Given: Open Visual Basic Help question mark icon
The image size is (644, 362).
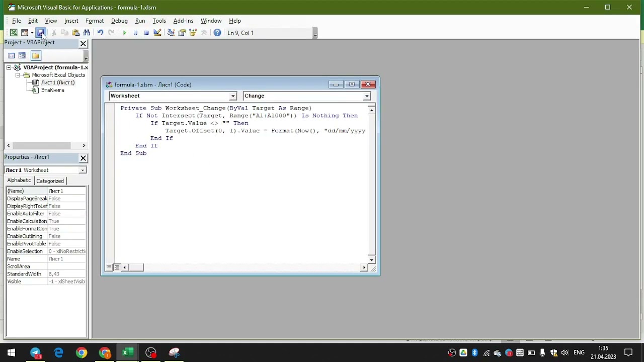Looking at the screenshot, I should click(x=217, y=33).
